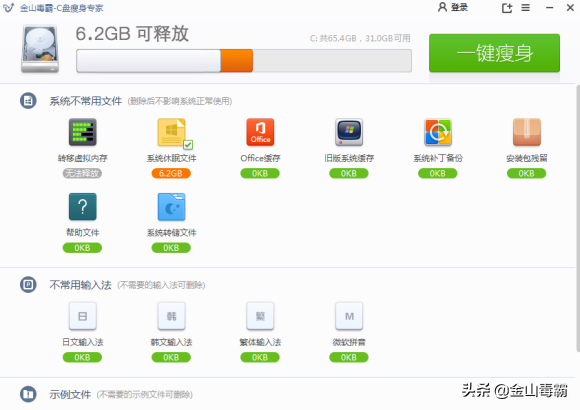Click the Office缓存 icon
Screen dimensions: 580x410
coord(260,132)
